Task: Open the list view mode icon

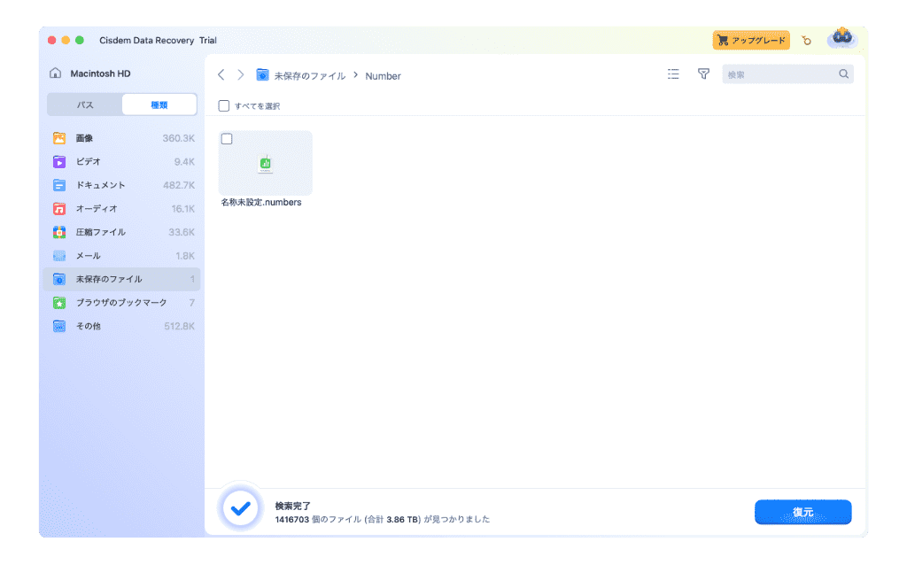Action: 673,74
